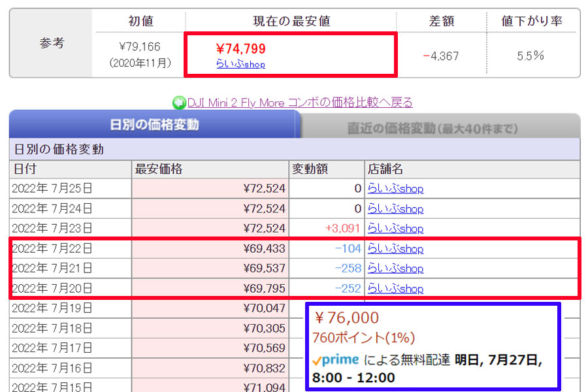
Task: Click the change amount +3,091
Action: click(343, 229)
